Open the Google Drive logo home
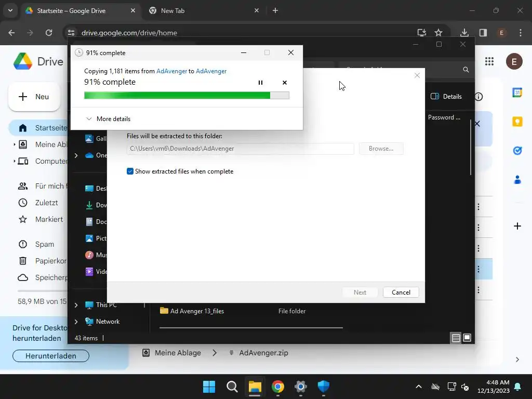The width and height of the screenshot is (532, 399). pos(38,61)
